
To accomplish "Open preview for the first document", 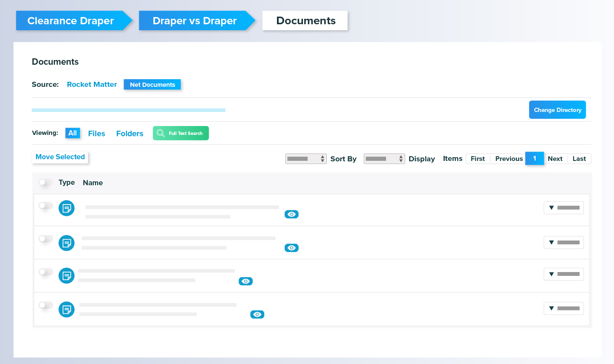I will [x=291, y=214].
